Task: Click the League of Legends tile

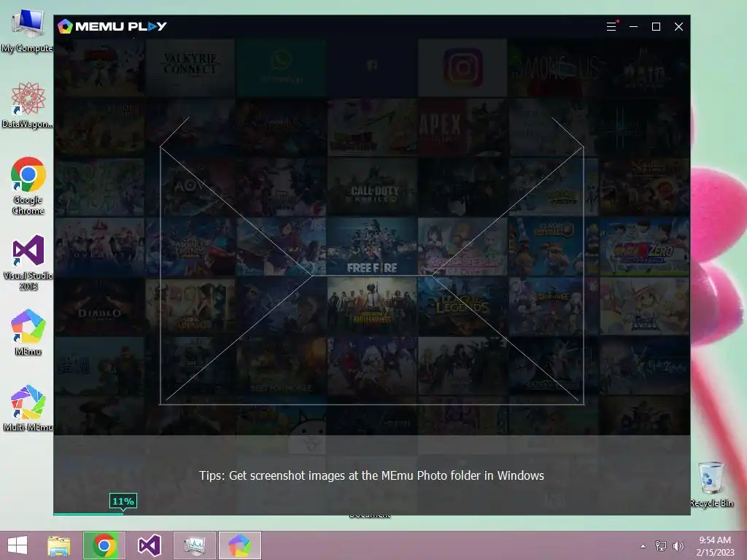Action: pyautogui.click(x=463, y=307)
